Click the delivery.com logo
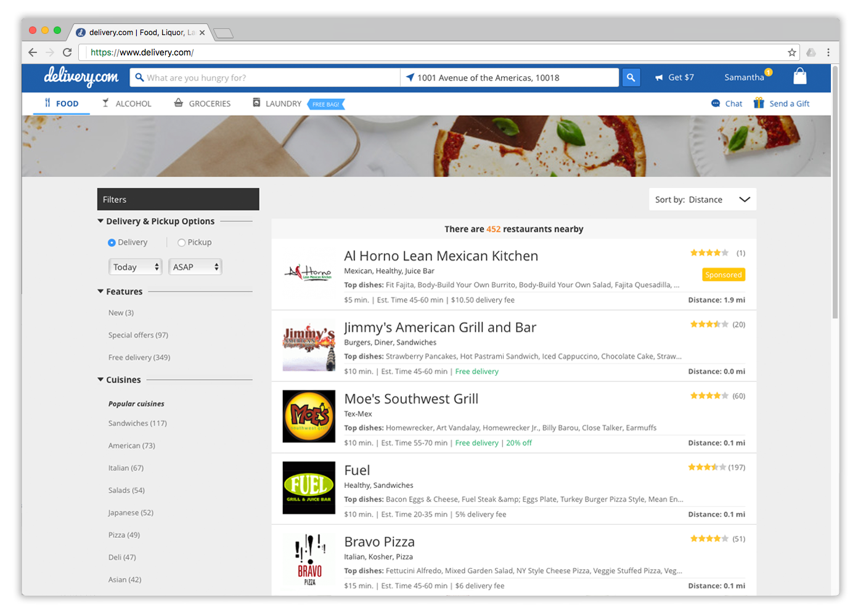This screenshot has width=858, height=616. click(81, 77)
